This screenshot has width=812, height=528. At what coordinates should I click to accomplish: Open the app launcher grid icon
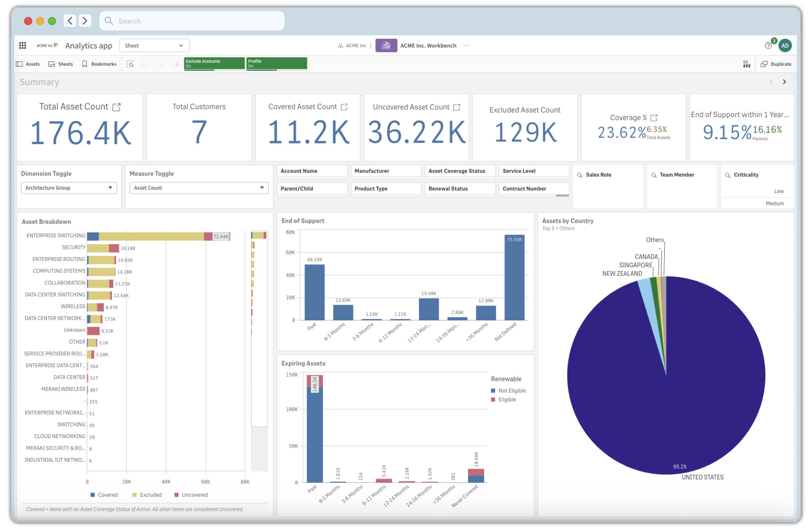23,45
